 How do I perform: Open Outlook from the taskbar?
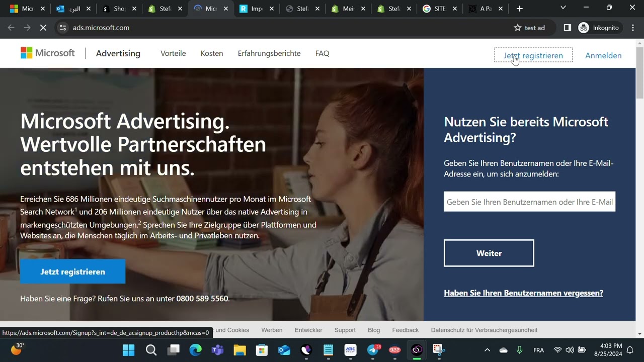tap(284, 350)
